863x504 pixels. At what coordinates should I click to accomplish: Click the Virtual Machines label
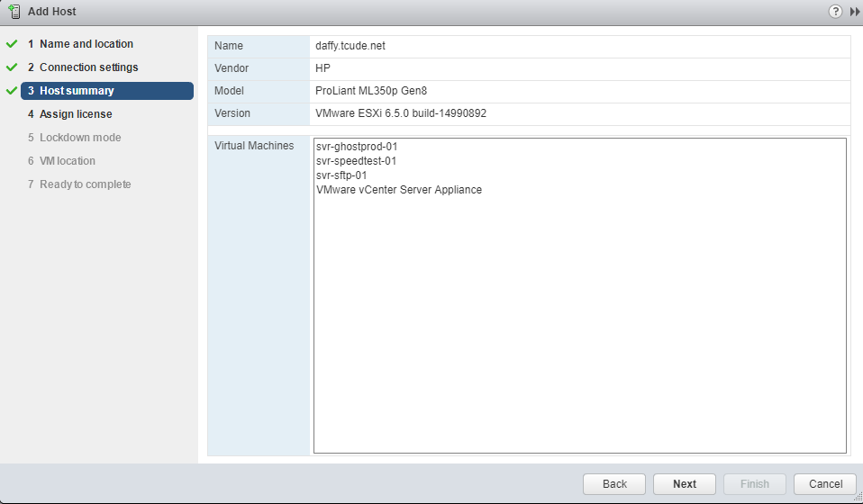254,146
